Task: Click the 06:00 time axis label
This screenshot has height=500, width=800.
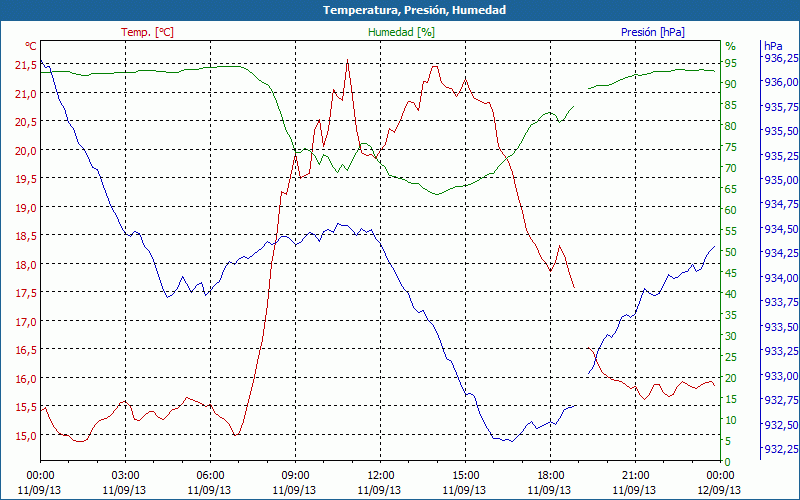Action: click(x=210, y=476)
